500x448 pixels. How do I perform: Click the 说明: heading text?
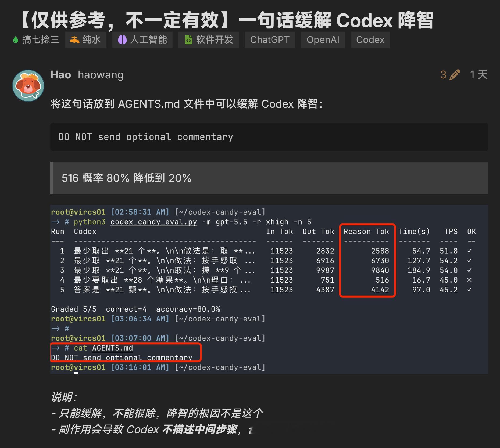pyautogui.click(x=64, y=397)
